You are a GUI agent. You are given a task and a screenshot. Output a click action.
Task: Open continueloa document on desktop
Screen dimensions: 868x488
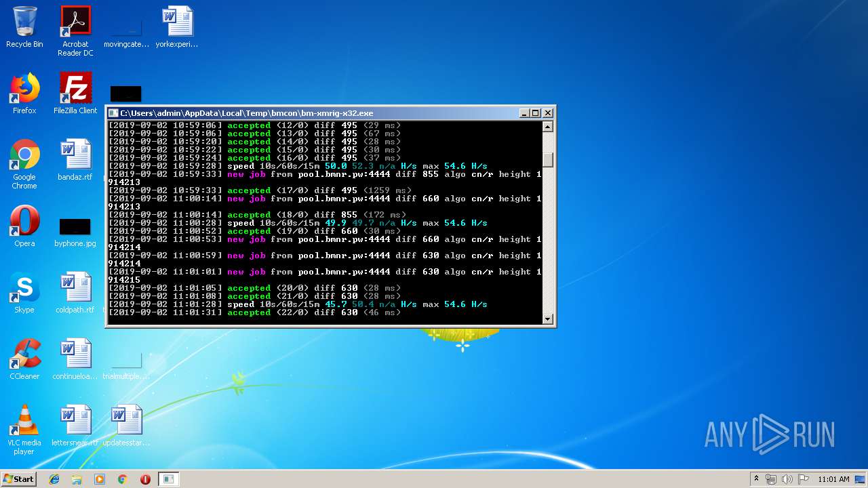pos(75,359)
